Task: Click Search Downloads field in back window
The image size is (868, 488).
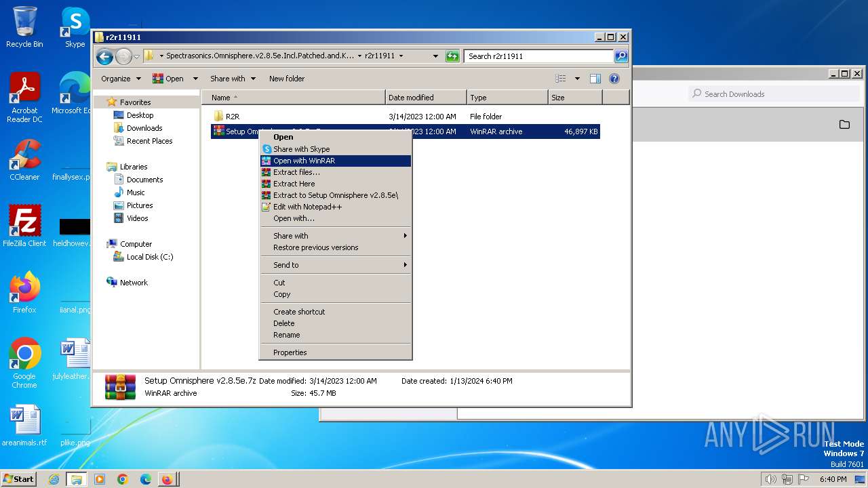Action: coord(775,94)
